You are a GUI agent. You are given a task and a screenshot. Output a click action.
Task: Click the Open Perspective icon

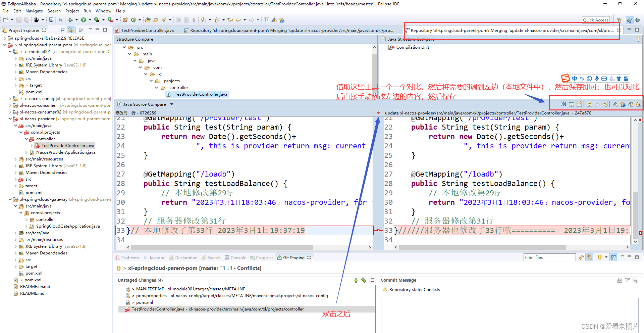coord(619,20)
